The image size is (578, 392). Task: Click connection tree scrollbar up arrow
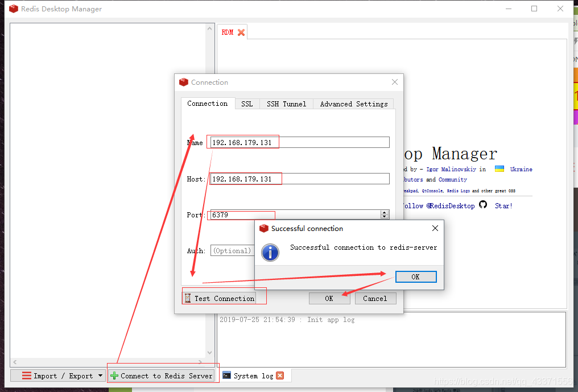click(x=209, y=28)
